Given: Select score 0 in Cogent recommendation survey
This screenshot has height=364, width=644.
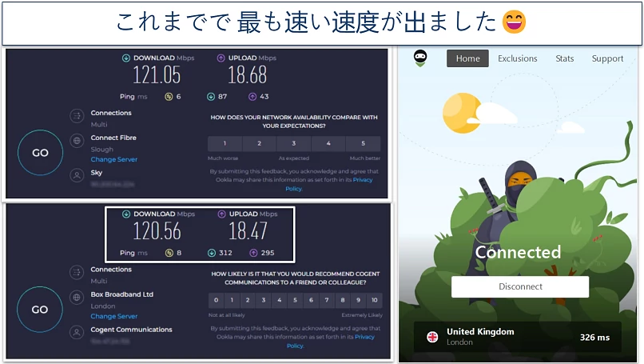Looking at the screenshot, I should click(x=216, y=300).
